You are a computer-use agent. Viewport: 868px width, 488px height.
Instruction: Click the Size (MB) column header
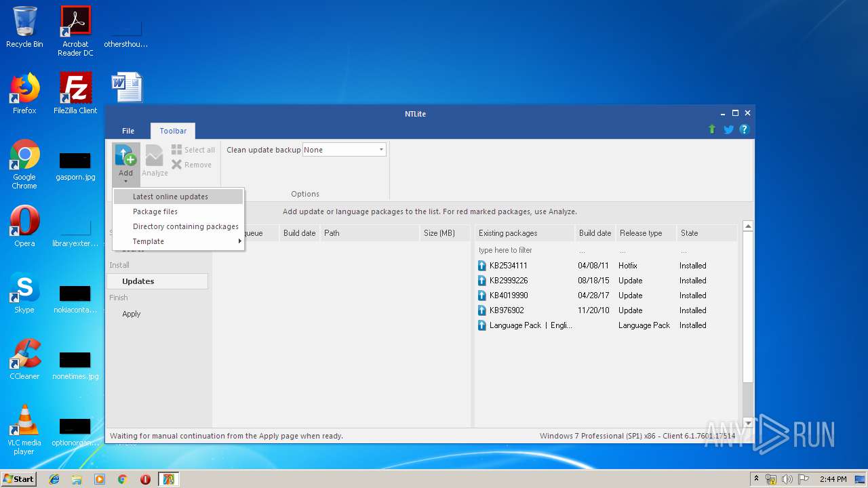coord(444,233)
